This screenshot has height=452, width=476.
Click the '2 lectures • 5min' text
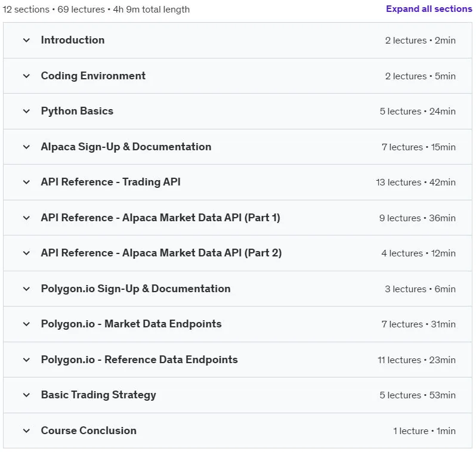420,76
